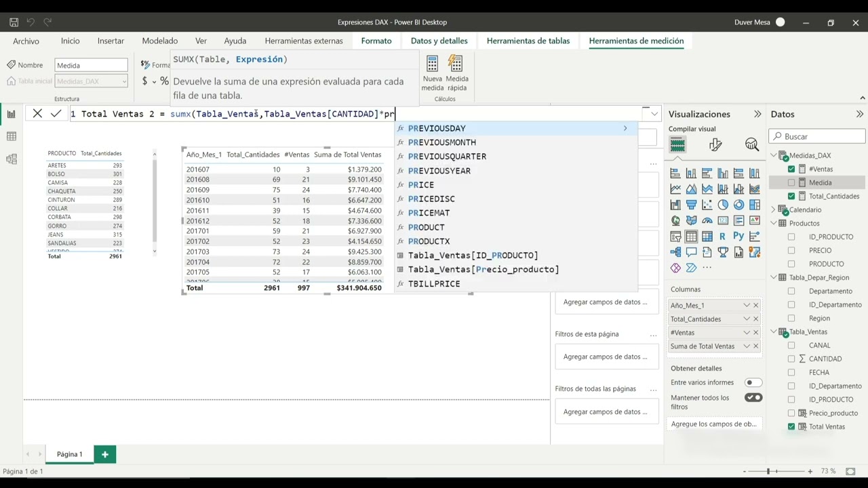Select the Decomposition tree visual
The height and width of the screenshot is (488, 868).
click(x=675, y=252)
